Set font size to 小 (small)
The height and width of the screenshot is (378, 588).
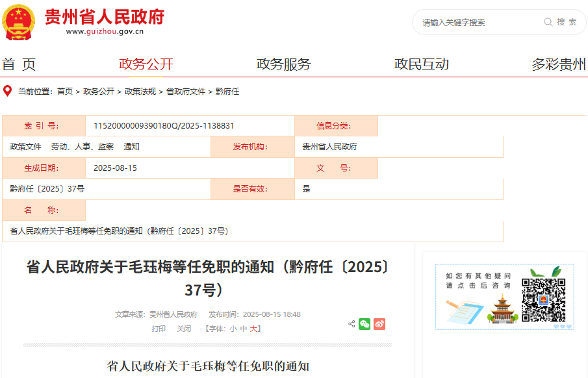[233, 329]
